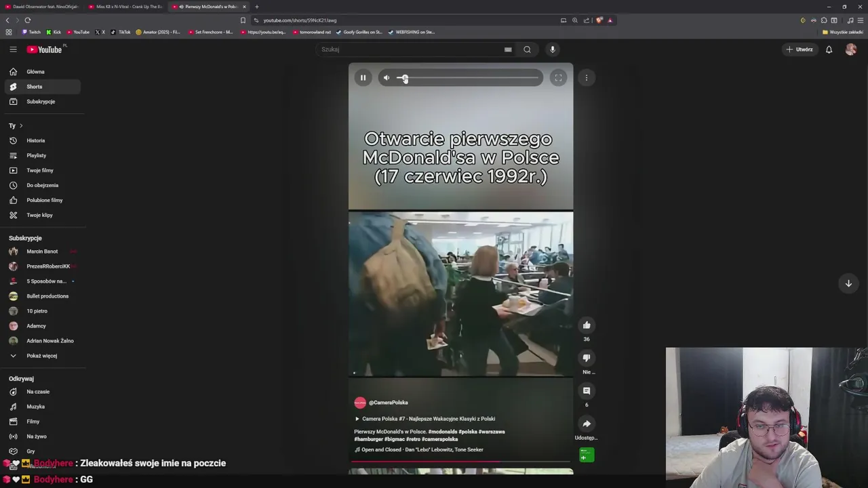Image resolution: width=868 pixels, height=488 pixels.
Task: Open the account avatar menu
Action: click(x=851, y=49)
